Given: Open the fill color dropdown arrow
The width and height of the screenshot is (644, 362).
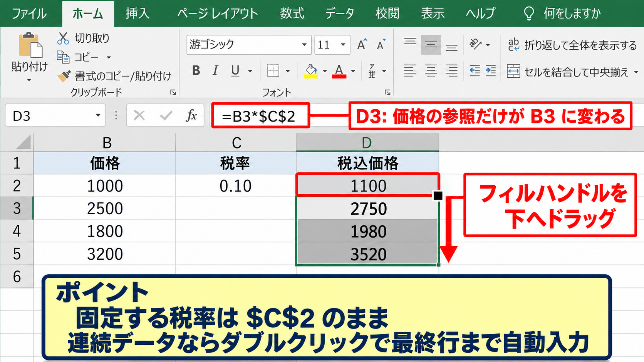Looking at the screenshot, I should click(x=325, y=71).
